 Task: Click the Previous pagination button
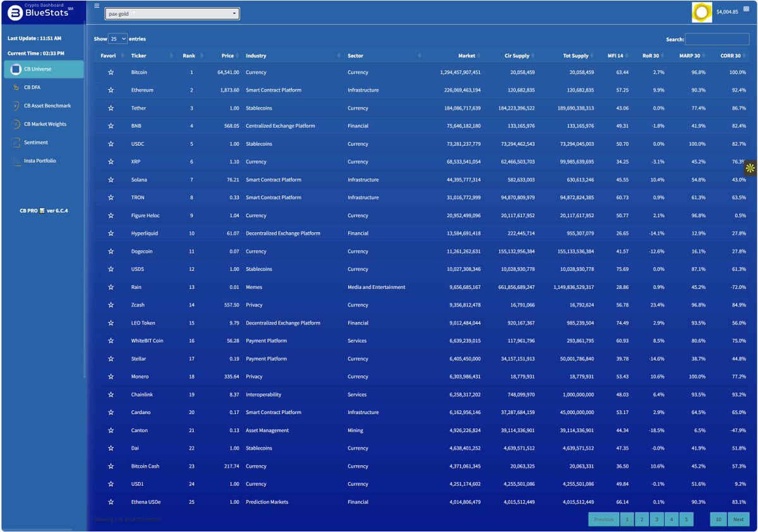(x=603, y=519)
